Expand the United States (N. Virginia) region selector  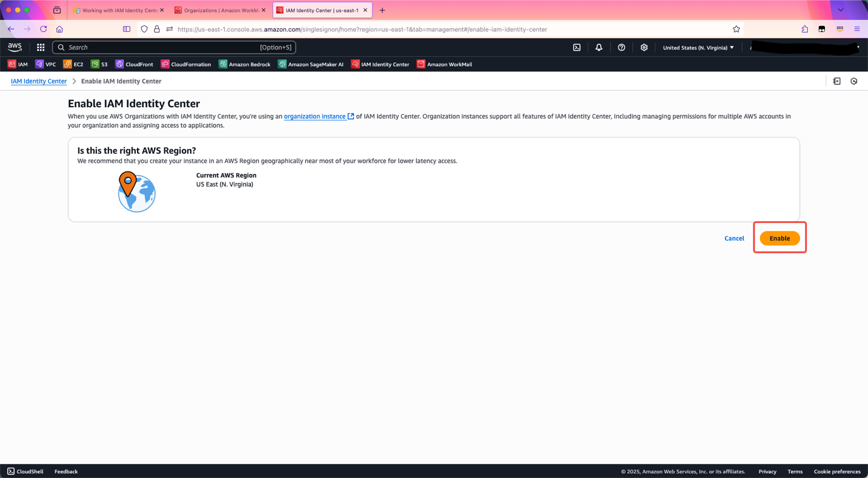click(x=698, y=47)
